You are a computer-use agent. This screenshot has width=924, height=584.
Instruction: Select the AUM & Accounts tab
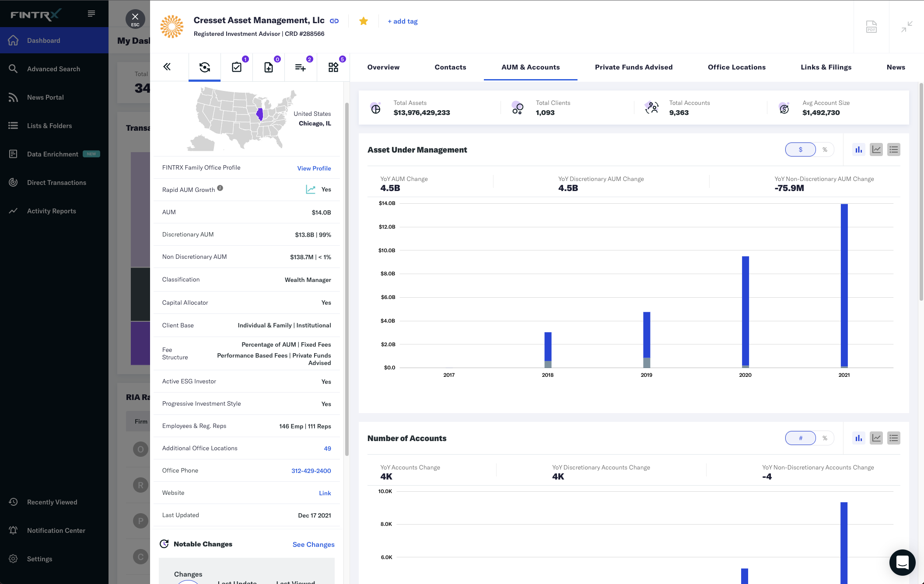click(x=530, y=67)
